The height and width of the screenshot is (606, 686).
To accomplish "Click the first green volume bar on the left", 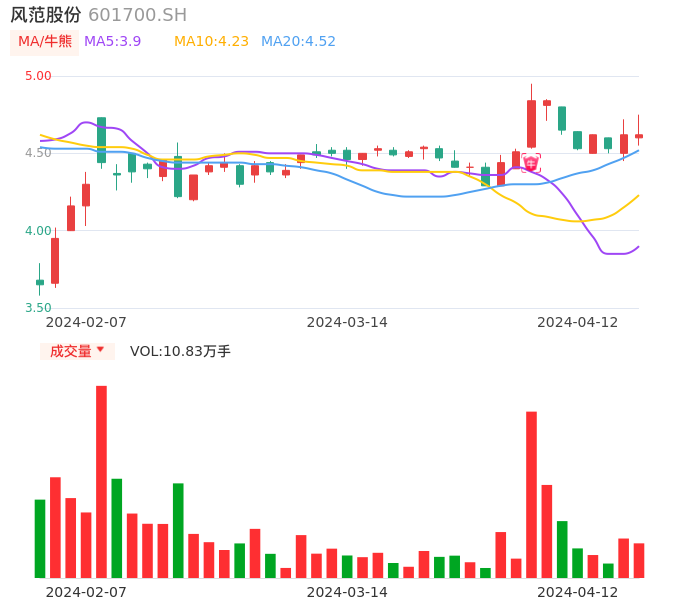I will (40, 538).
